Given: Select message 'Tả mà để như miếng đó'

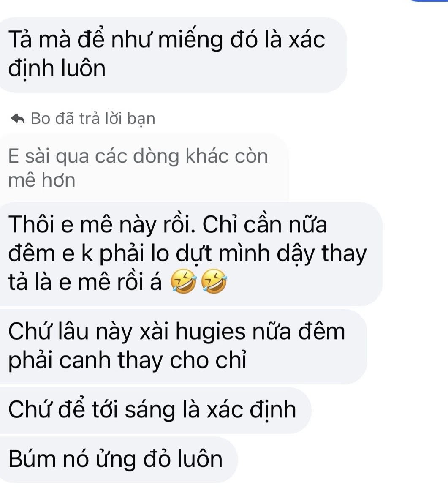Looking at the screenshot, I should coord(173,54).
